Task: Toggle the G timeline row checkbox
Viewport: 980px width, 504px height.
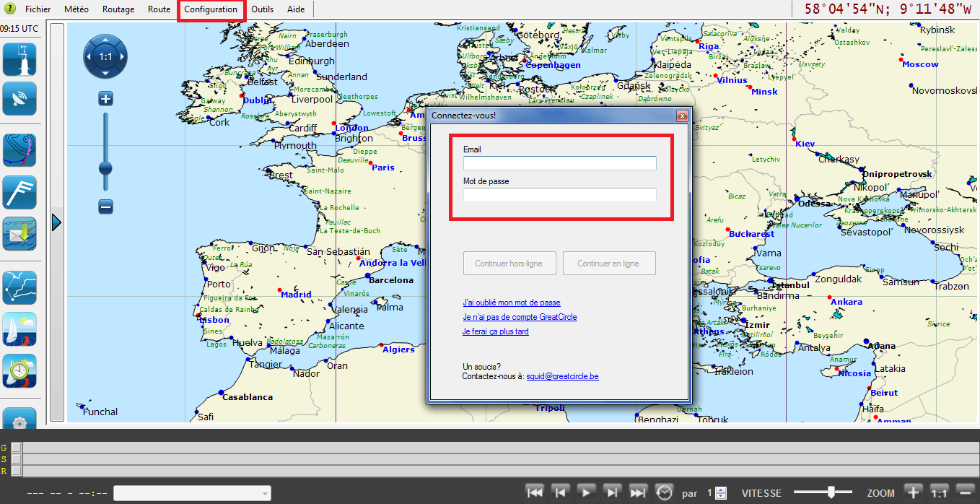Action: click(x=16, y=448)
